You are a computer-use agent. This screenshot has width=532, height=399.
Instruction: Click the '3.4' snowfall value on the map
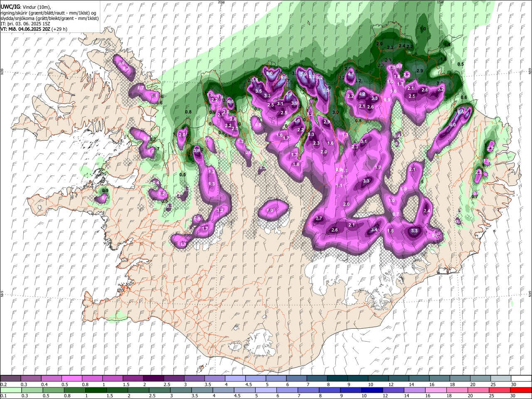pyautogui.click(x=374, y=229)
